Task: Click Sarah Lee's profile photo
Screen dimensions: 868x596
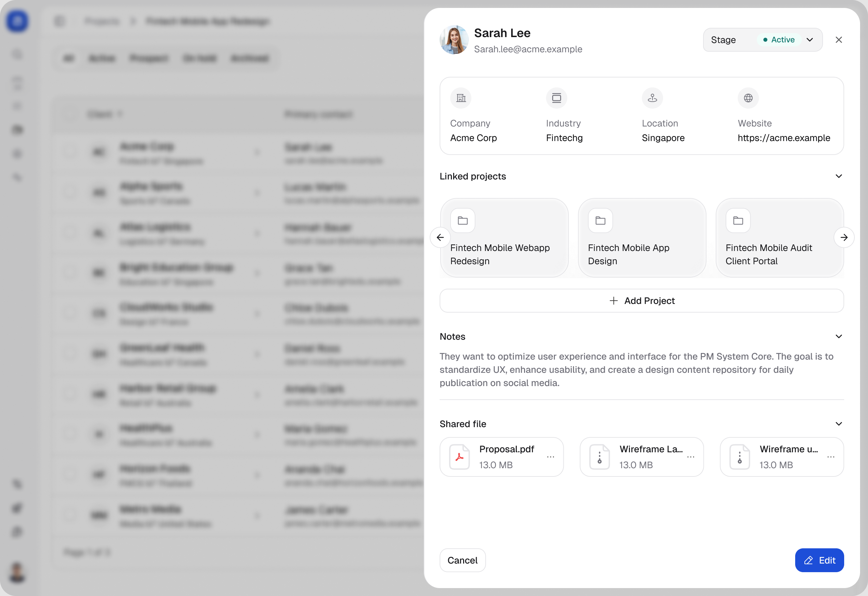Action: point(454,40)
